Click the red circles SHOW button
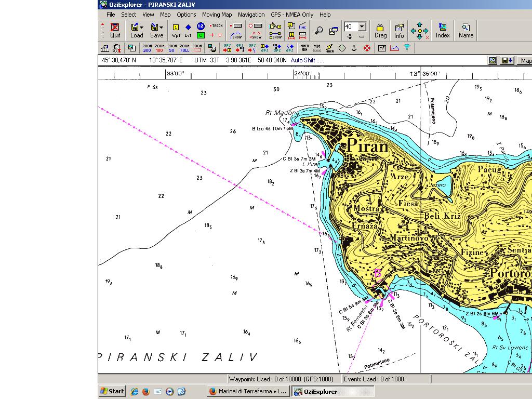The width and height of the screenshot is (532, 399). point(256,35)
